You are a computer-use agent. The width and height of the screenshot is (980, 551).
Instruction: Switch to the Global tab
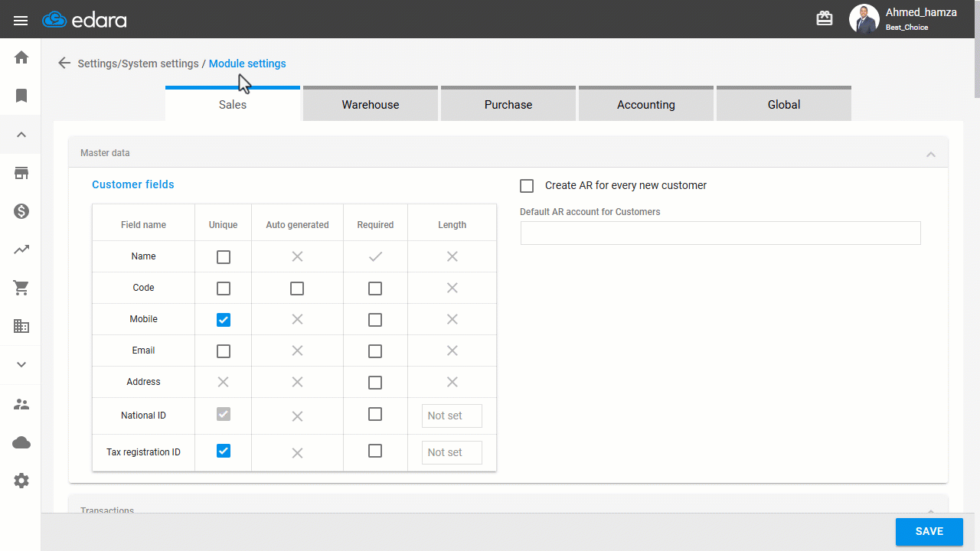(784, 103)
